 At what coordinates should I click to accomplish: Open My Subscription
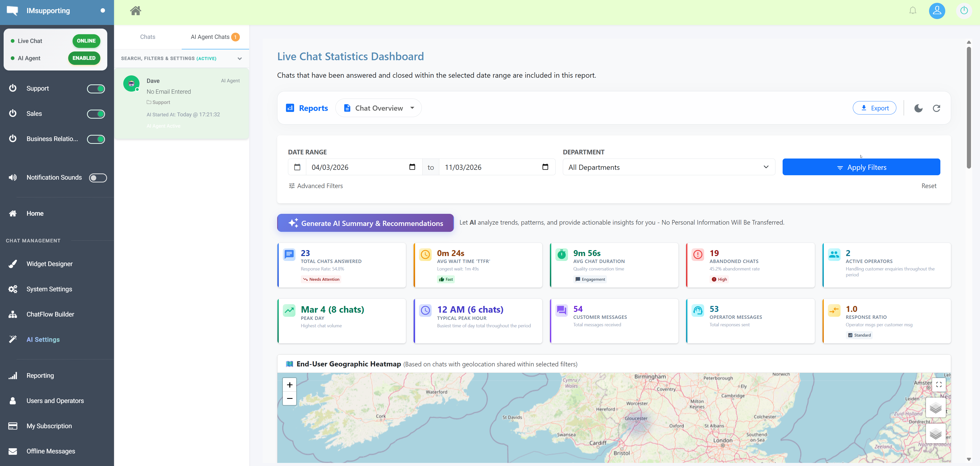pos(49,426)
